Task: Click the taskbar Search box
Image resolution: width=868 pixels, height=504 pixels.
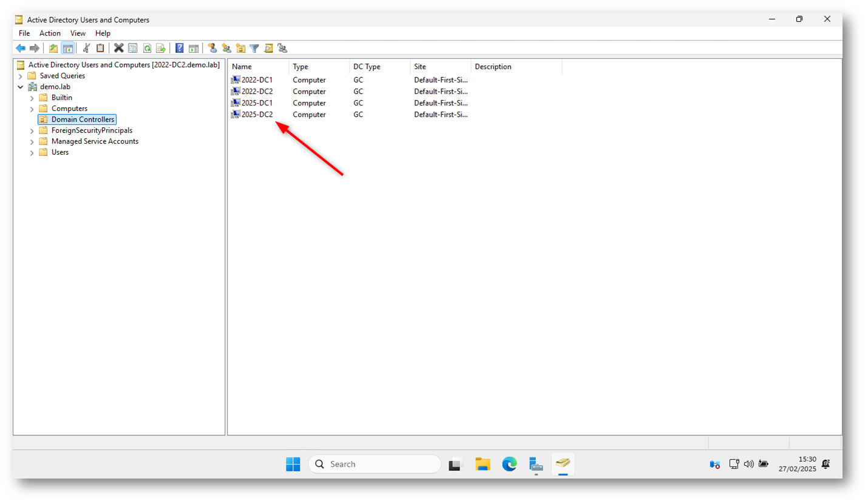Action: point(375,464)
